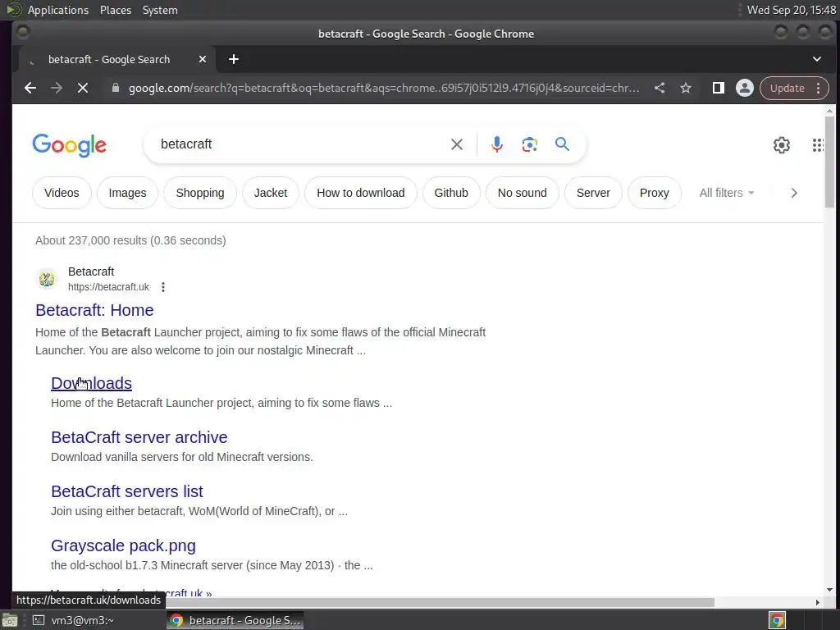
Task: Select the Shopping filter chip
Action: tap(200, 193)
